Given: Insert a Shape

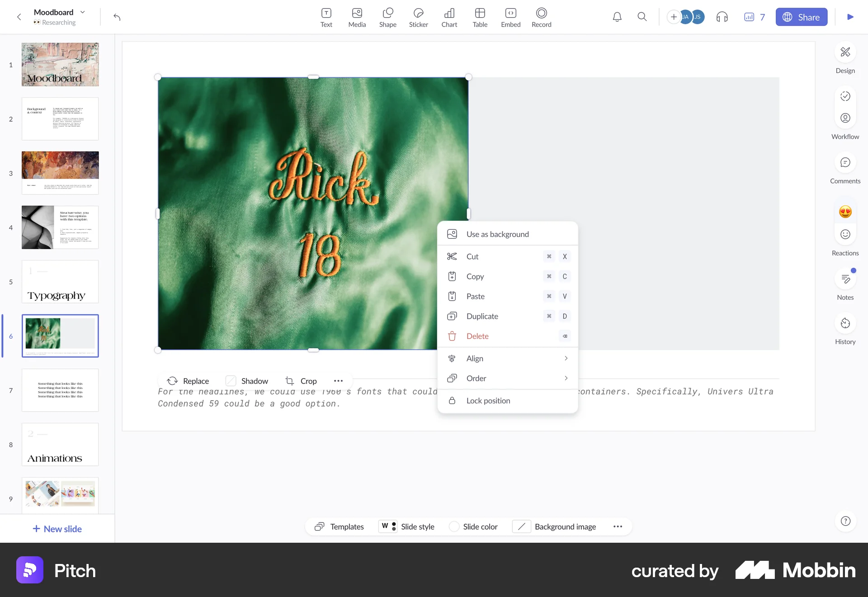Looking at the screenshot, I should [387, 17].
